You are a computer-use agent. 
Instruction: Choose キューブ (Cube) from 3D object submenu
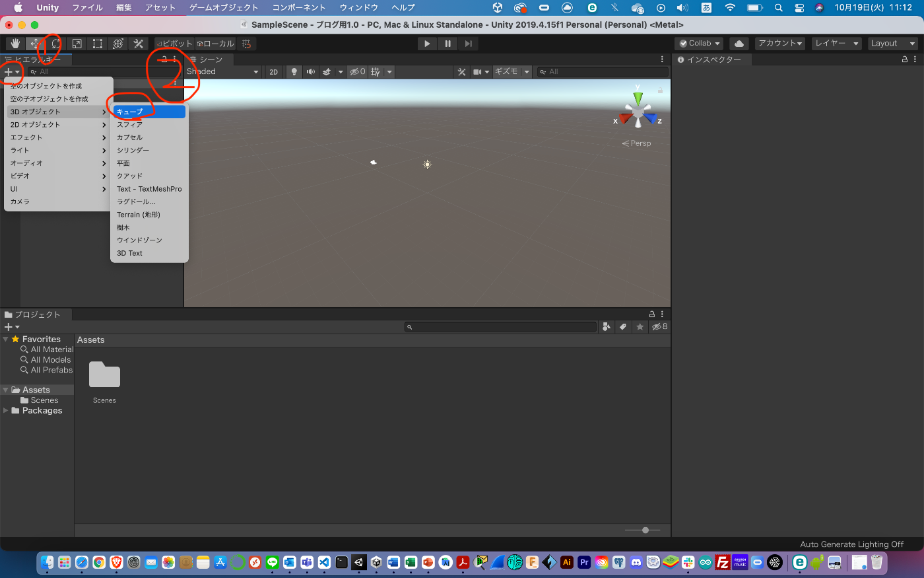(149, 112)
